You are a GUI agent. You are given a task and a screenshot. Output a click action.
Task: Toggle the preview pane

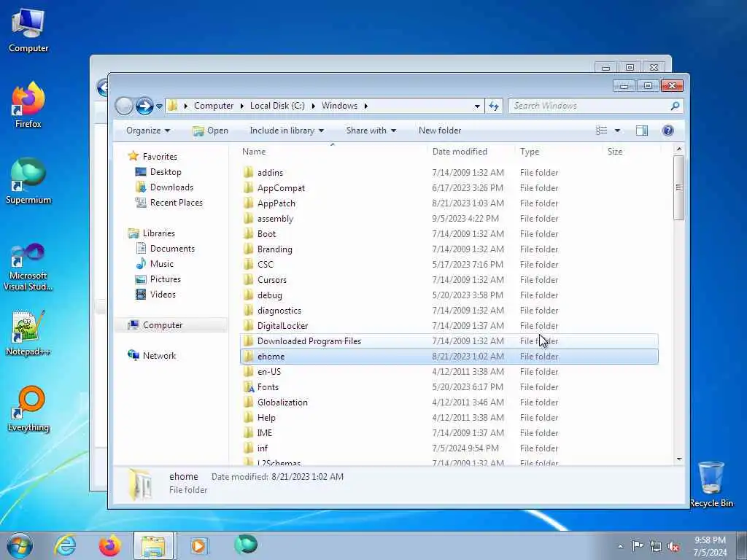coord(642,131)
